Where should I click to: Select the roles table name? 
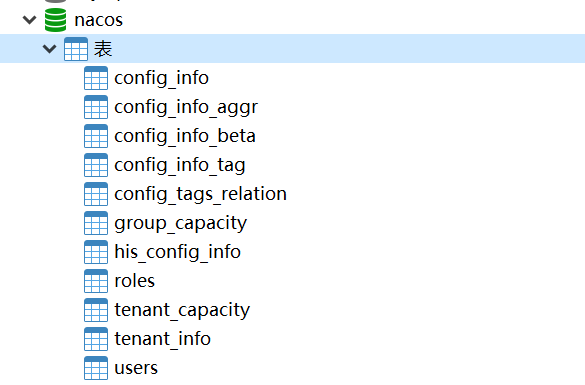pyautogui.click(x=134, y=281)
